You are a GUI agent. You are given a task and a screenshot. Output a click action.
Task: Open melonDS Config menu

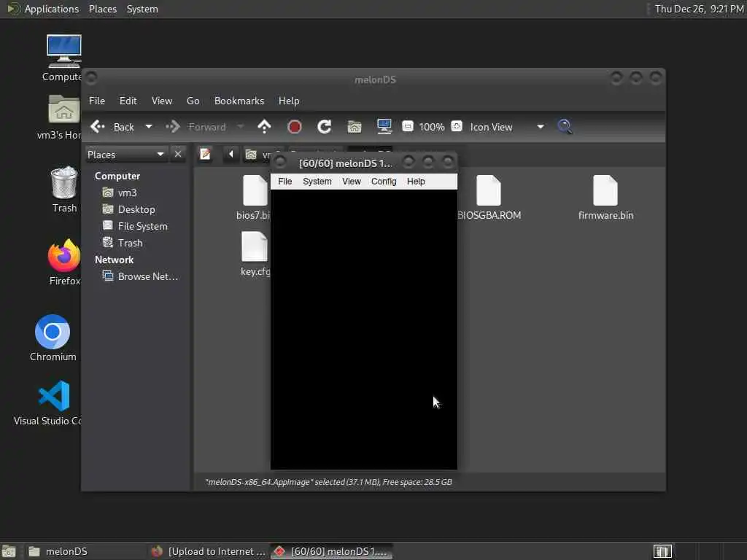click(384, 182)
